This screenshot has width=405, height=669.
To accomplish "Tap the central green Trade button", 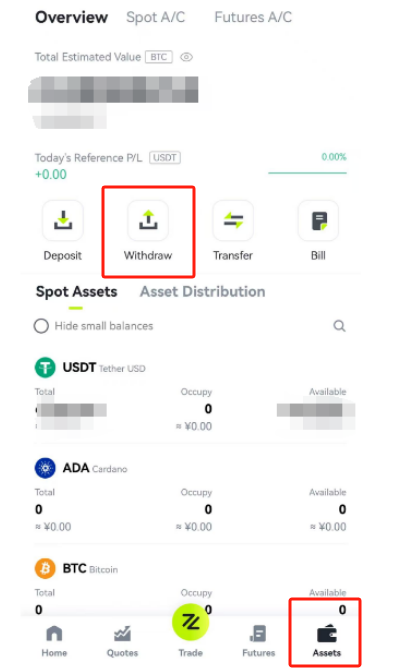I will point(190,622).
